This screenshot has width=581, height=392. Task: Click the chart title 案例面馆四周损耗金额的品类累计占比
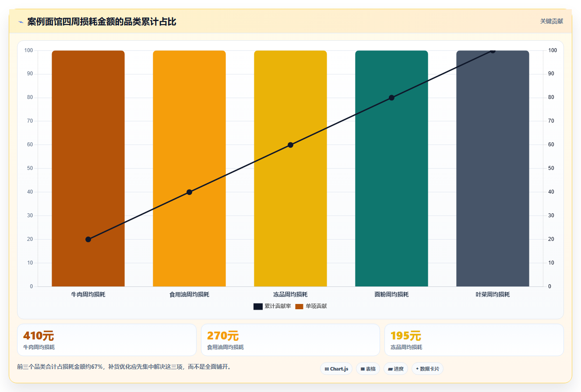[x=102, y=22]
